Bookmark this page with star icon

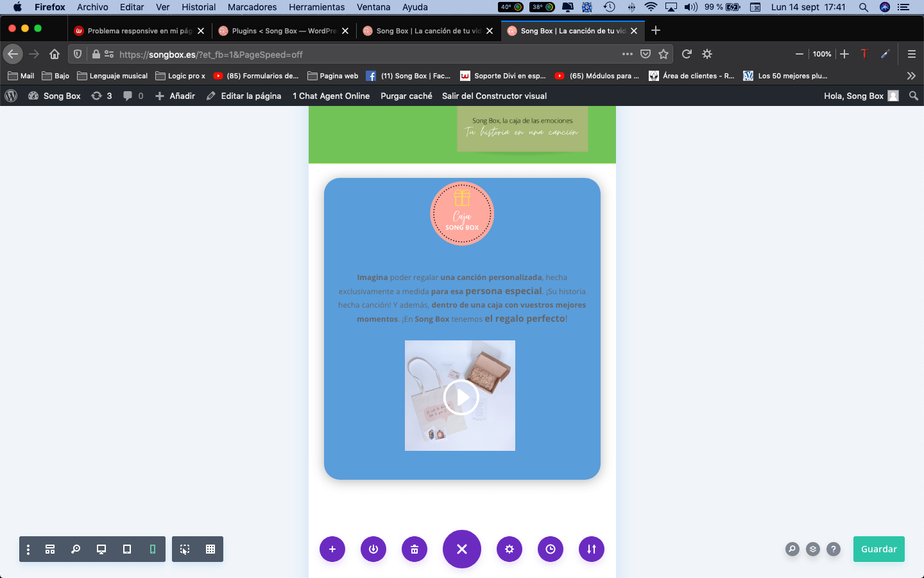click(x=663, y=54)
